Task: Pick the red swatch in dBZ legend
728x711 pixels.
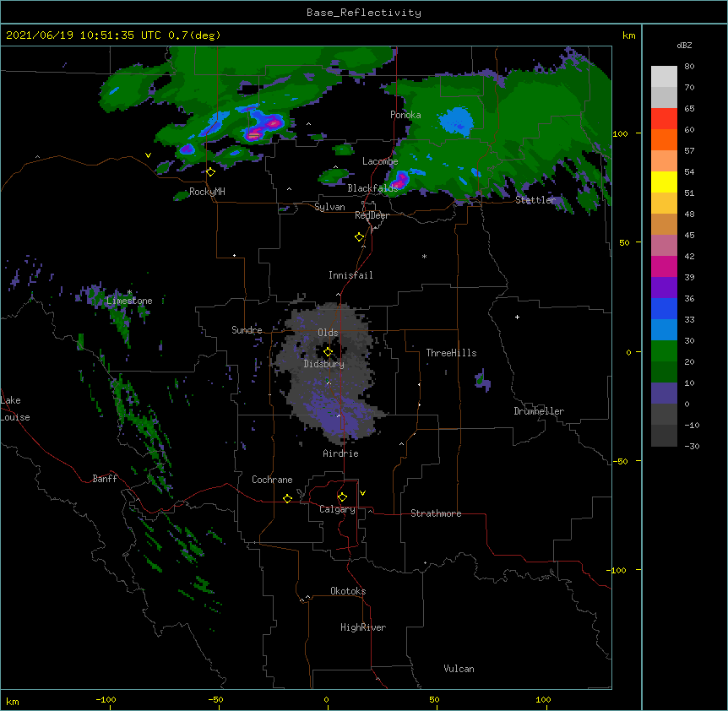Action: (664, 119)
